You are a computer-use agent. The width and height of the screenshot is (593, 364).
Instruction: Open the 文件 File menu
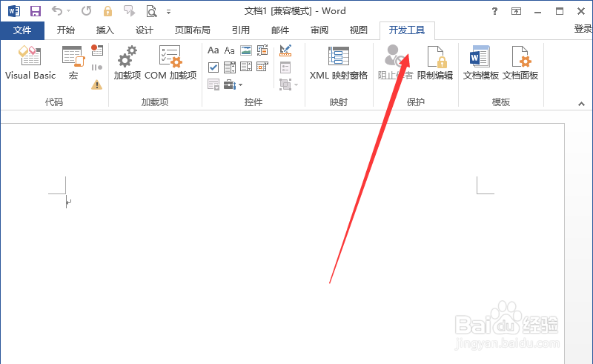(x=22, y=30)
